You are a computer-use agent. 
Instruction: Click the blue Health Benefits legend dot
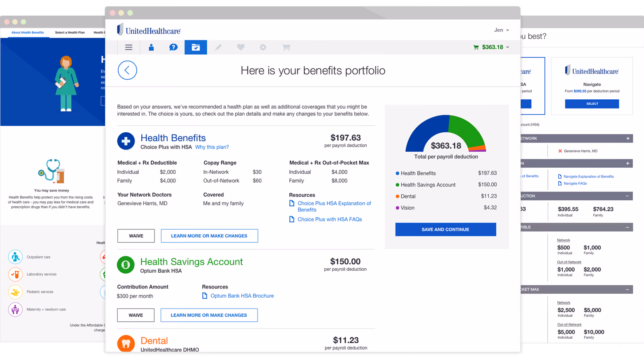tap(397, 173)
